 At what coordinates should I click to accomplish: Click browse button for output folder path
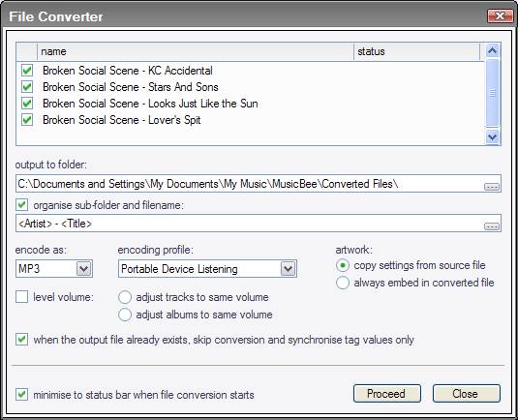click(492, 187)
